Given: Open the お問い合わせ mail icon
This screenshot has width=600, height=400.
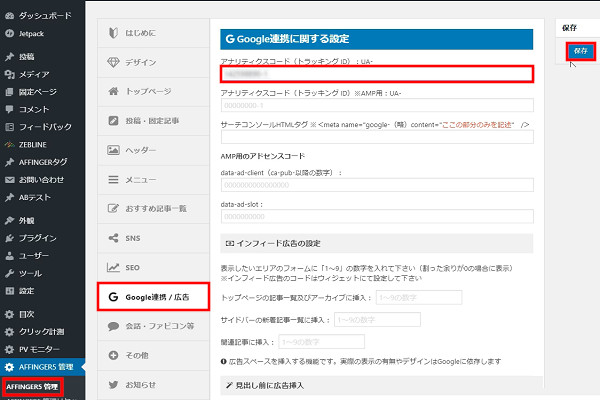Looking at the screenshot, I should click(x=10, y=180).
